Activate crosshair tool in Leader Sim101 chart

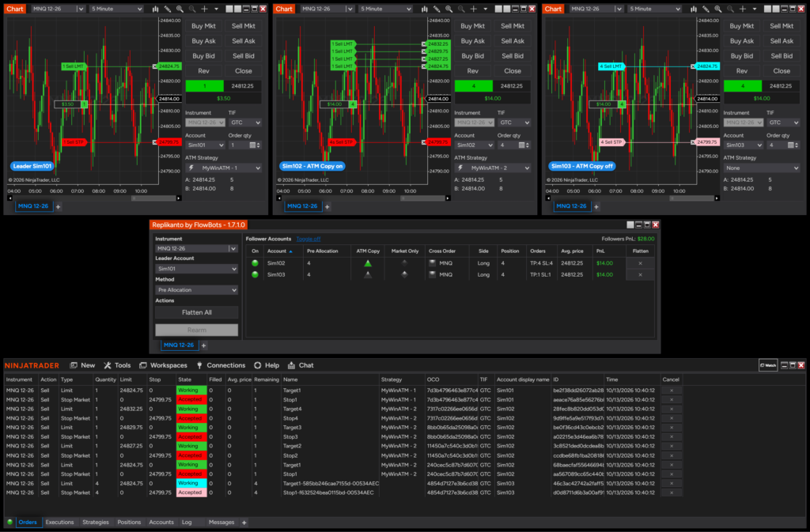tap(205, 9)
